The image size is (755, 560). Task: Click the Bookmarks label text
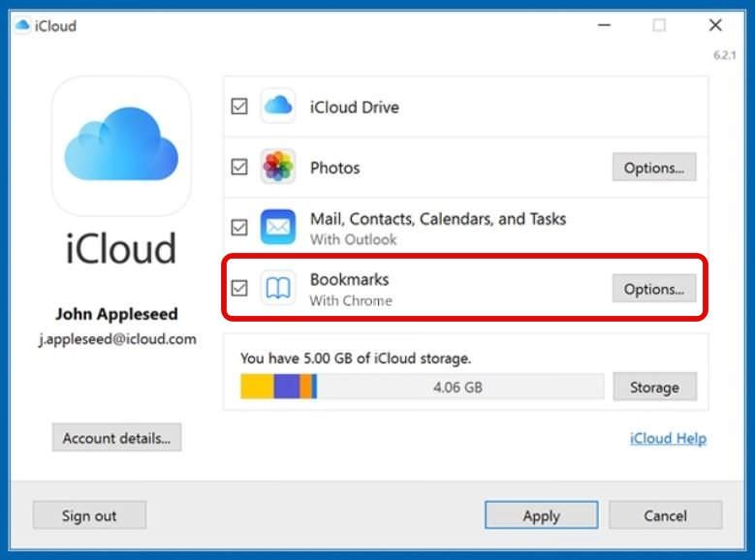click(x=349, y=279)
